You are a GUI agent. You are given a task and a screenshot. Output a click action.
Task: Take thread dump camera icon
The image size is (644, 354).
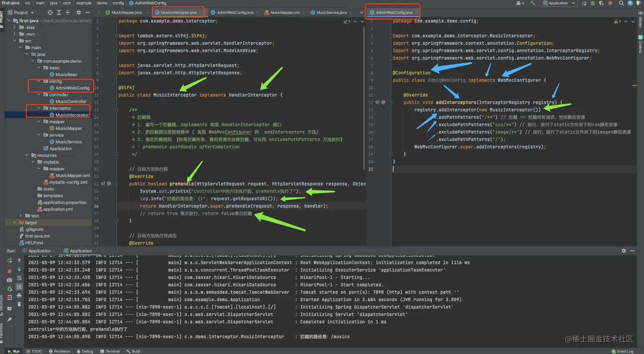click(x=9, y=280)
